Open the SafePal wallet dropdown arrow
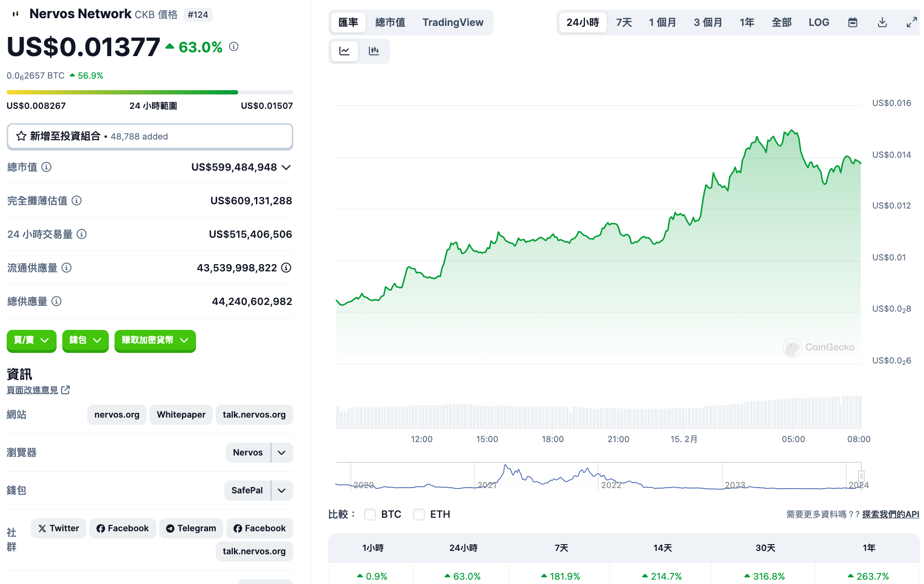Viewport: 924px width, 584px height. (282, 491)
